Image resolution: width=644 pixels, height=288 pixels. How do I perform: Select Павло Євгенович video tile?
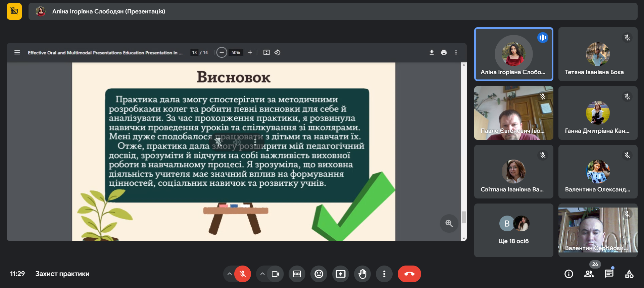pyautogui.click(x=513, y=113)
